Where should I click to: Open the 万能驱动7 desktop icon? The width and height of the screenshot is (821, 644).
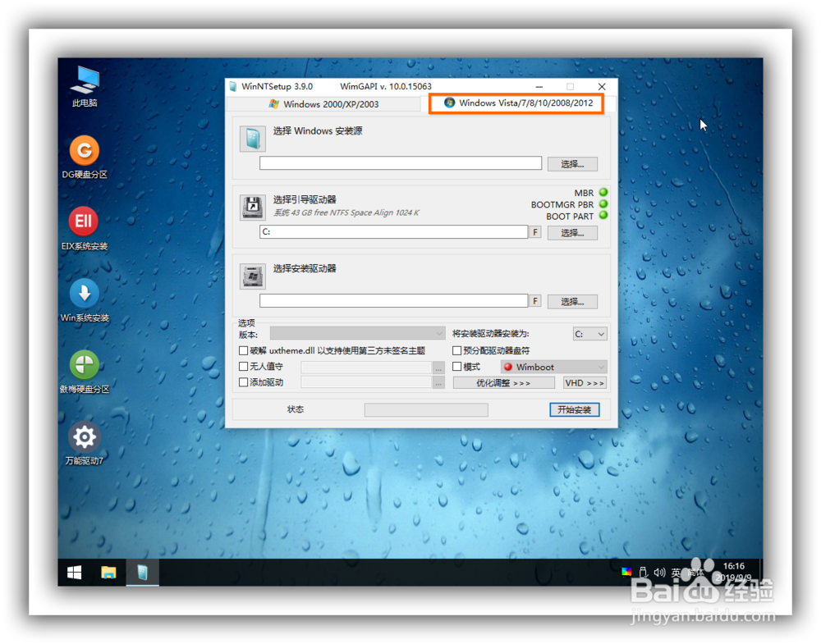(85, 444)
